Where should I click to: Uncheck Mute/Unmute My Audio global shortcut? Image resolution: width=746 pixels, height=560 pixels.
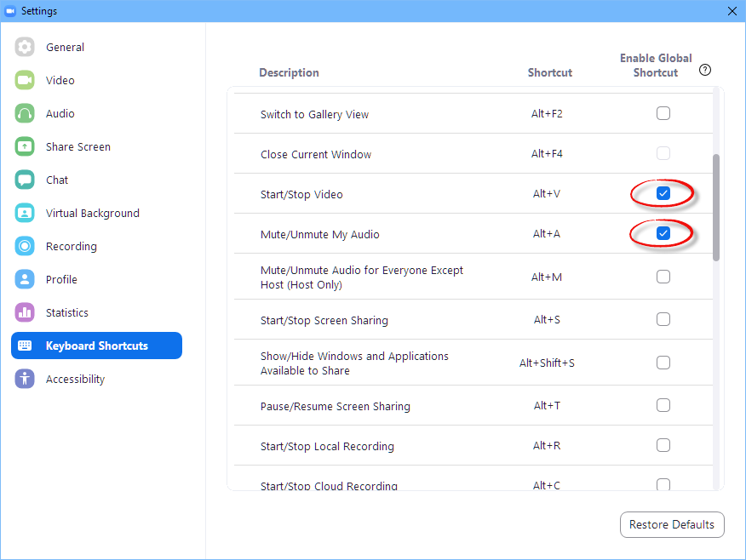(663, 233)
